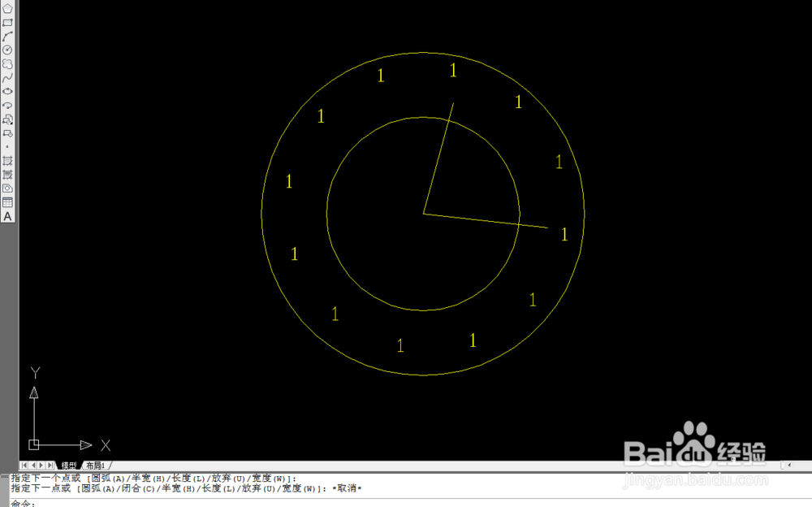Image resolution: width=812 pixels, height=507 pixels.
Task: Select the Rectangle draw tool
Action: pyautogui.click(x=7, y=23)
